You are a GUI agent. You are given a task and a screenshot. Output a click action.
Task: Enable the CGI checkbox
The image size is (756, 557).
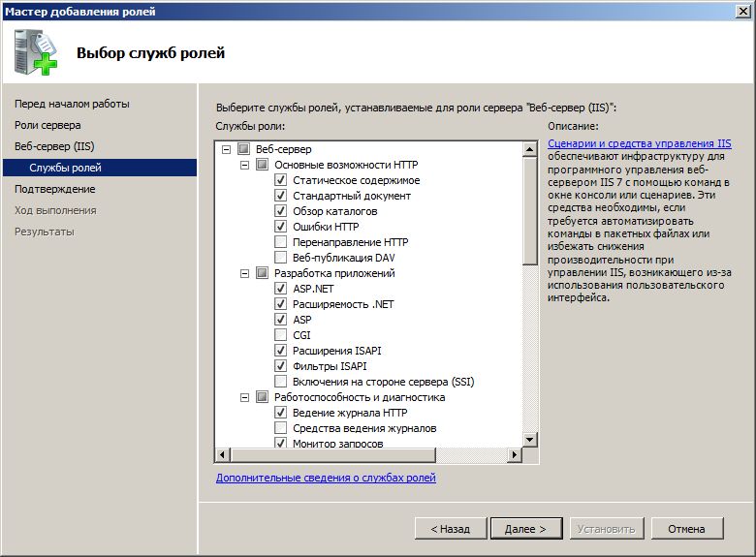click(280, 335)
